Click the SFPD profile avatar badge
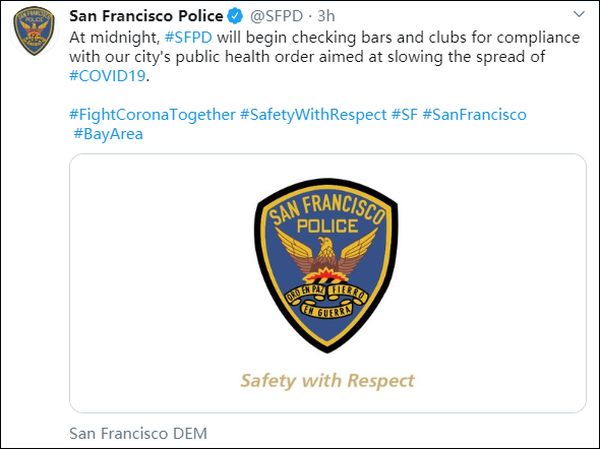 pyautogui.click(x=33, y=34)
